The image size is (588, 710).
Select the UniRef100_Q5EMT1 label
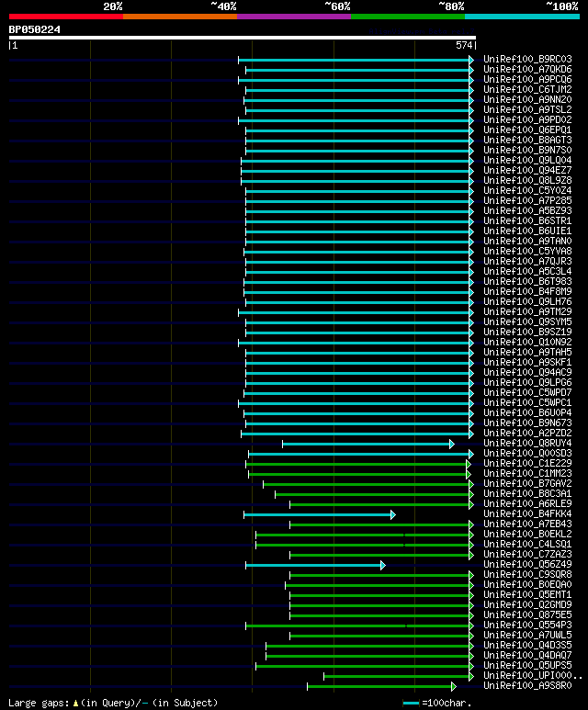pyautogui.click(x=527, y=594)
